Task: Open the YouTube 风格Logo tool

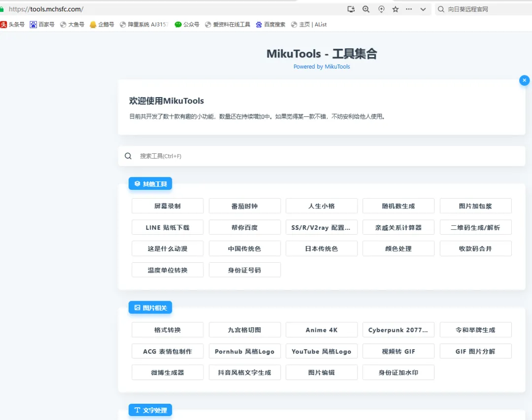Action: (x=322, y=351)
